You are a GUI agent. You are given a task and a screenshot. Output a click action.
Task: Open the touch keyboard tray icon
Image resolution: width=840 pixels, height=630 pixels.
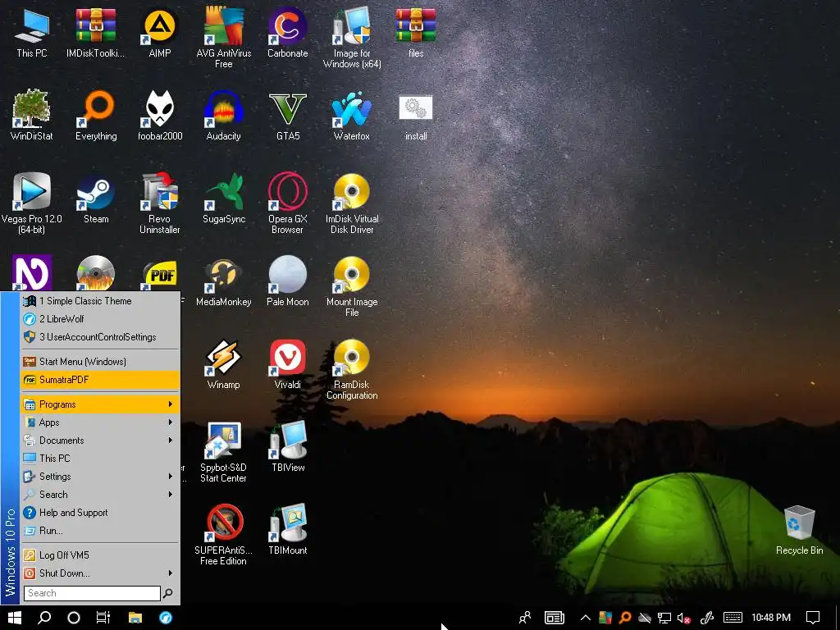pos(733,618)
